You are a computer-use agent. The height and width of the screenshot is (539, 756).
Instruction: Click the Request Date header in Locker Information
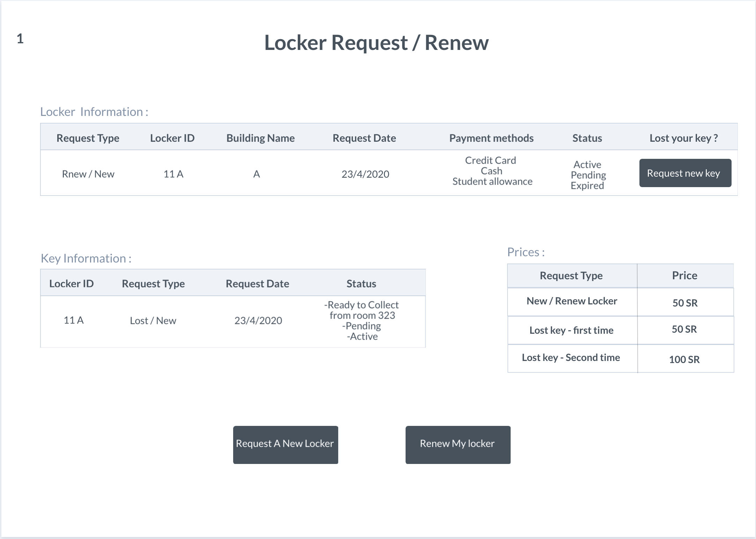point(364,138)
